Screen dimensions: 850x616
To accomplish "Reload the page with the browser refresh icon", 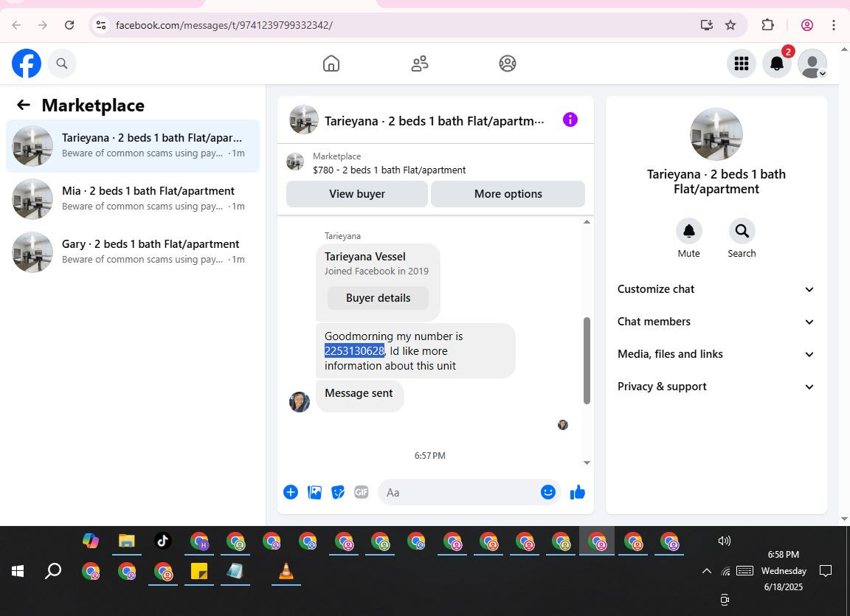I will click(x=69, y=25).
